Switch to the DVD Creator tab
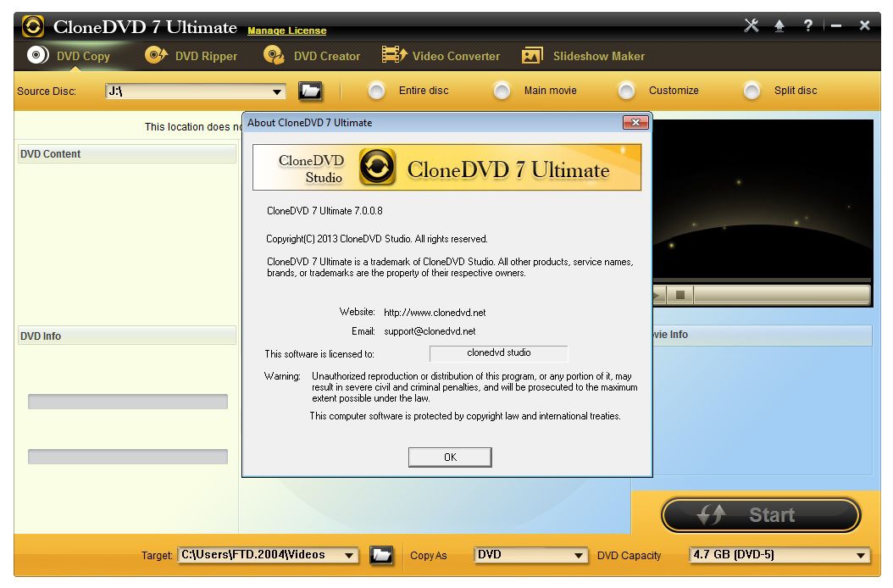 click(312, 56)
